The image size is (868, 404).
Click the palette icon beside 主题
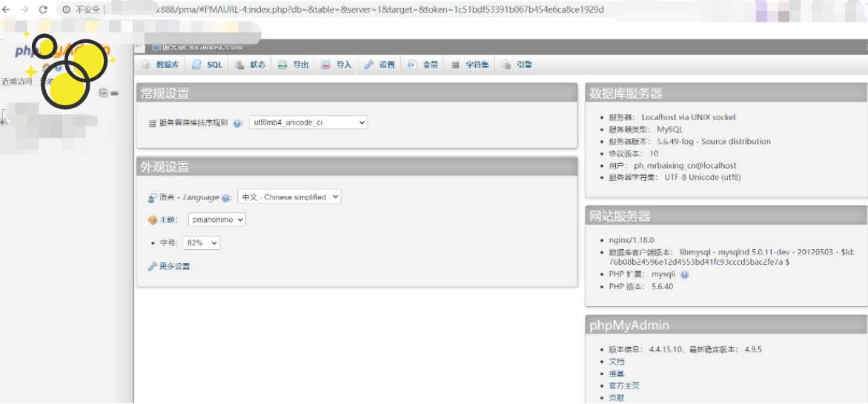coord(152,220)
